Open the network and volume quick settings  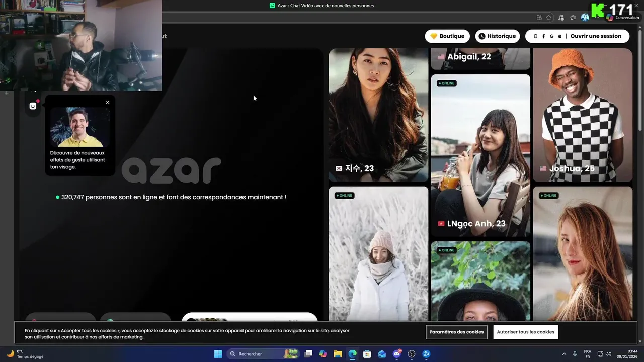click(x=604, y=354)
